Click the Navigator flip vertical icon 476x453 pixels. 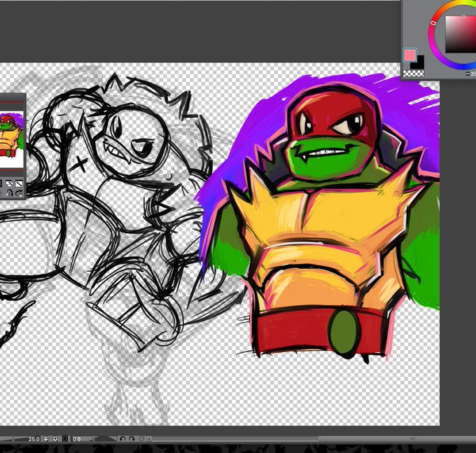pyautogui.click(x=19, y=193)
